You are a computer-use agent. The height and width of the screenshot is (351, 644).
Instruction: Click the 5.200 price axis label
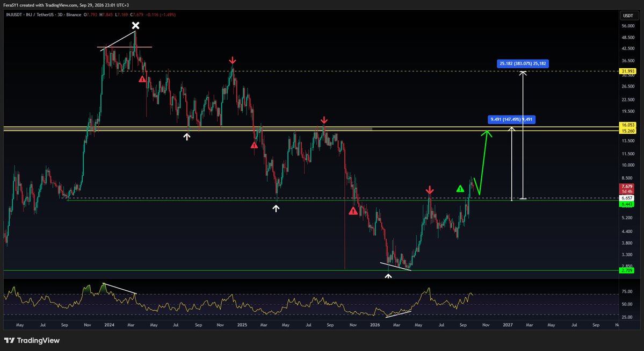627,218
